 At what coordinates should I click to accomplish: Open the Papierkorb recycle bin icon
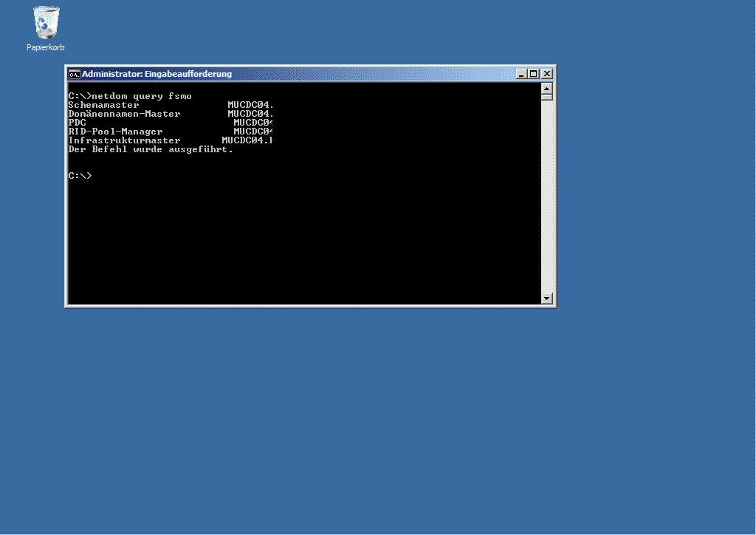point(46,23)
